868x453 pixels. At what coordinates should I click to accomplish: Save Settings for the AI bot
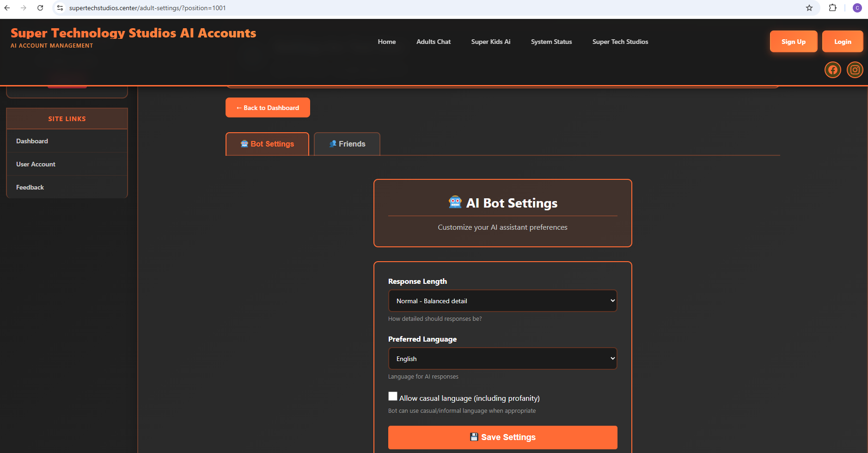[x=502, y=437]
